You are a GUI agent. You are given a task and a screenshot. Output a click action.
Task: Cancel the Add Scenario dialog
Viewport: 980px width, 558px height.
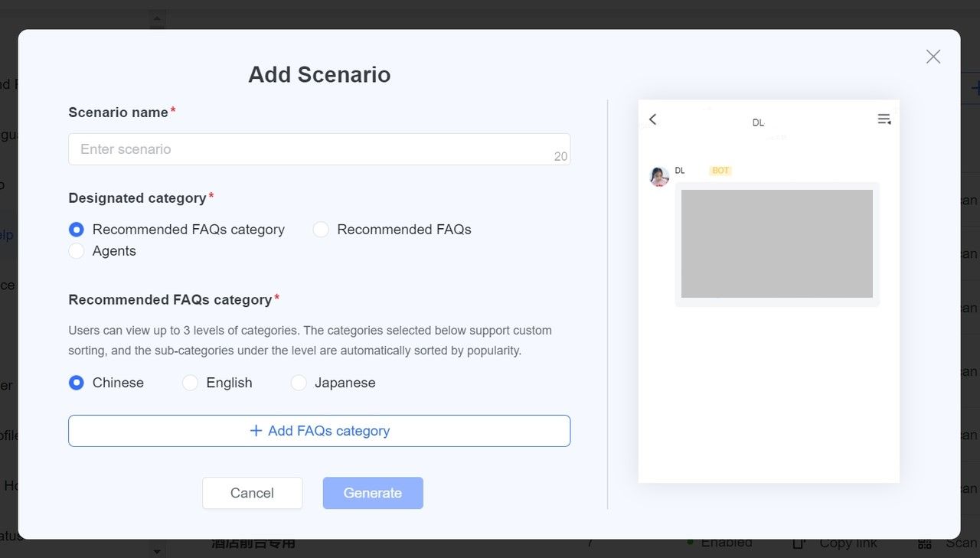pyautogui.click(x=252, y=493)
